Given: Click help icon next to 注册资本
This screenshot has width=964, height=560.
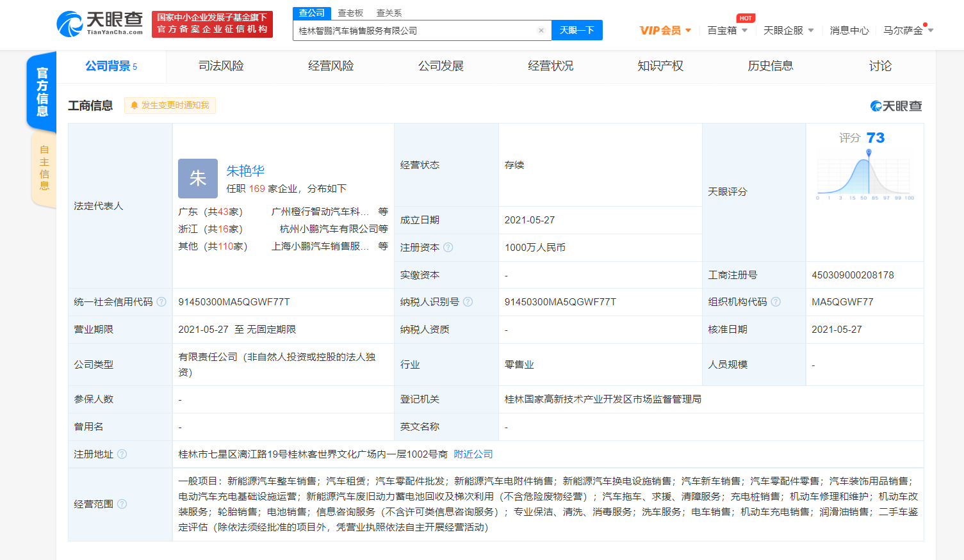Looking at the screenshot, I should click(448, 248).
